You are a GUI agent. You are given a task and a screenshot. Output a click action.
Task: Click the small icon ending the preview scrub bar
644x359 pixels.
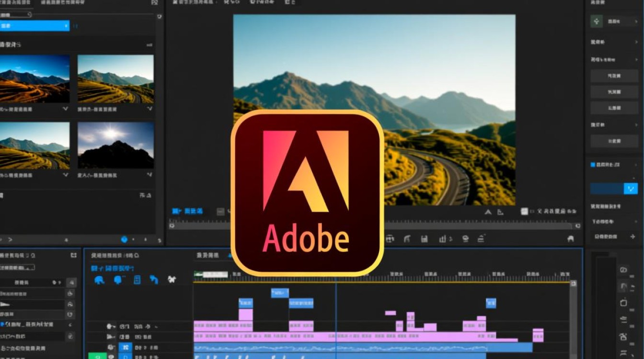(x=577, y=225)
